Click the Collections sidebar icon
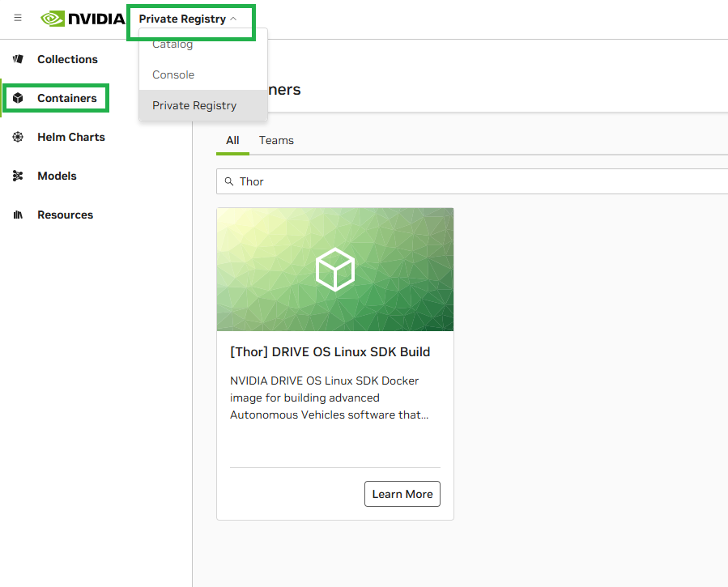 pyautogui.click(x=18, y=59)
